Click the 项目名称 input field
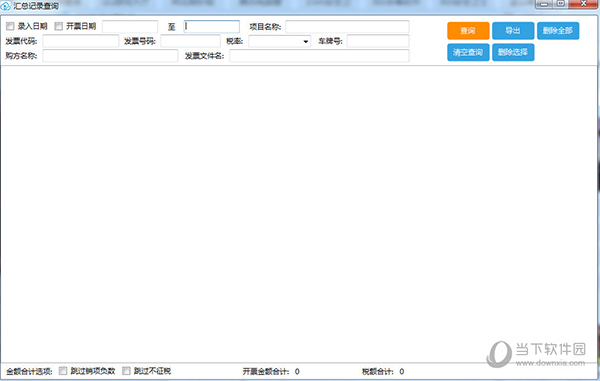The image size is (600, 381). click(347, 26)
